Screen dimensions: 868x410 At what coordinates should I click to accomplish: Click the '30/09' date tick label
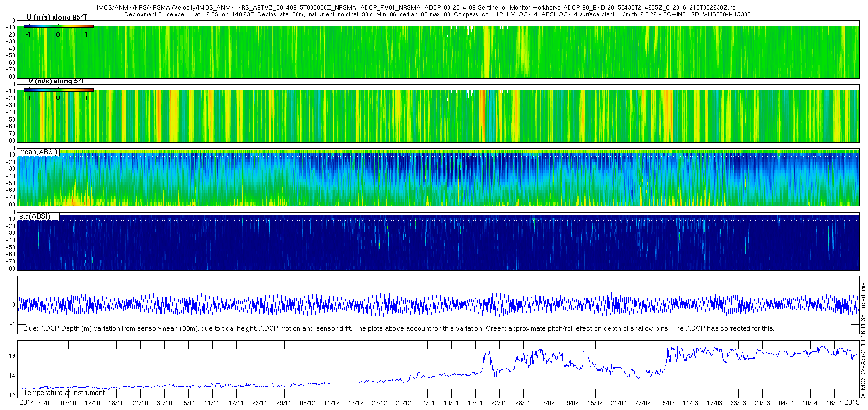coord(45,403)
